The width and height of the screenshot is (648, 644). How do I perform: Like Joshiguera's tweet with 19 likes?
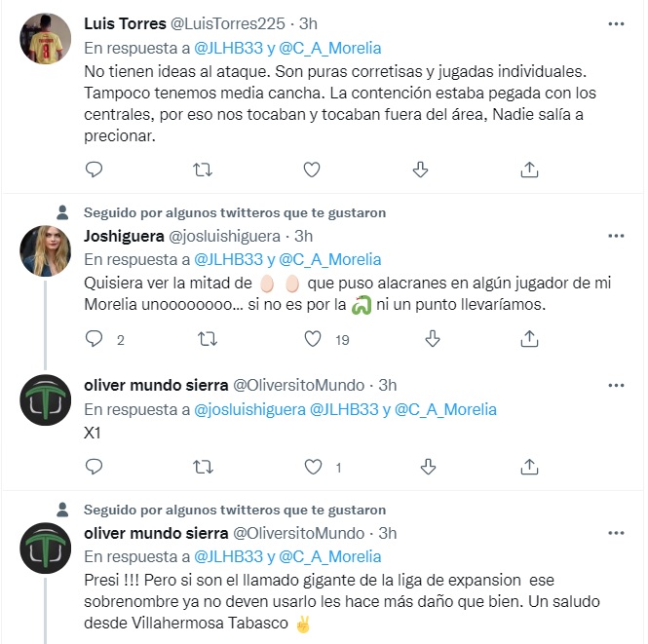coord(312,338)
